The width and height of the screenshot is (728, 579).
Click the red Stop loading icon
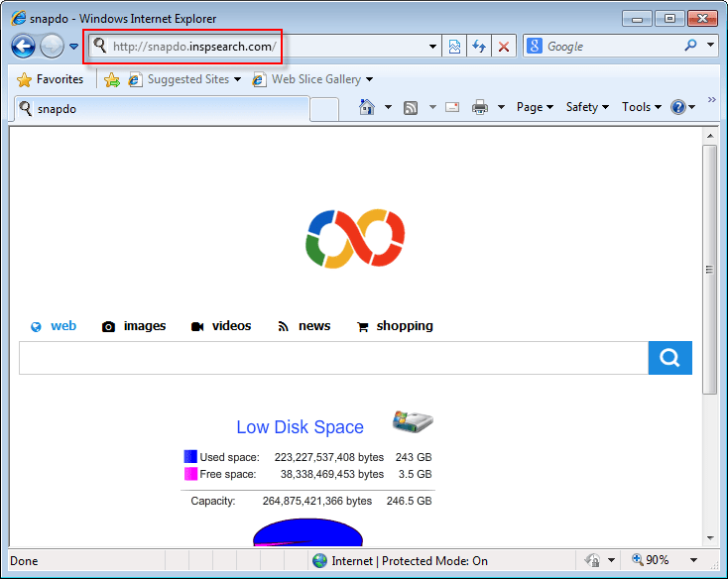pyautogui.click(x=504, y=47)
